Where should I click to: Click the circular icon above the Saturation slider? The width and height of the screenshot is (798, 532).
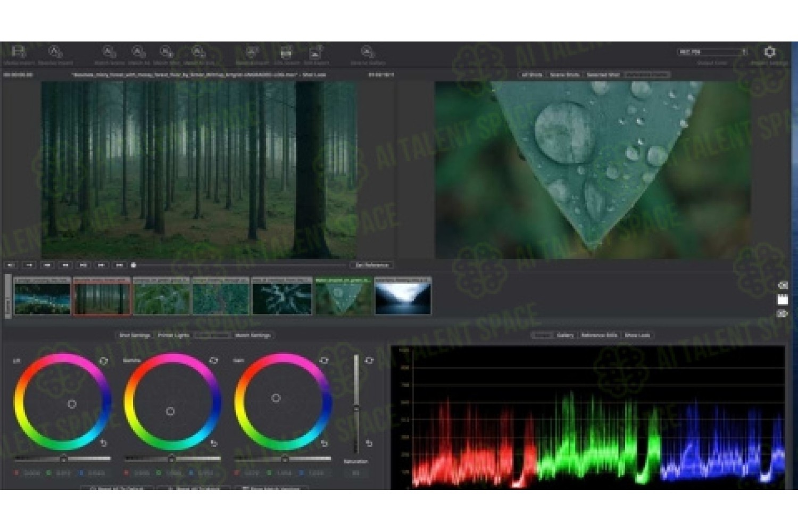(369, 360)
